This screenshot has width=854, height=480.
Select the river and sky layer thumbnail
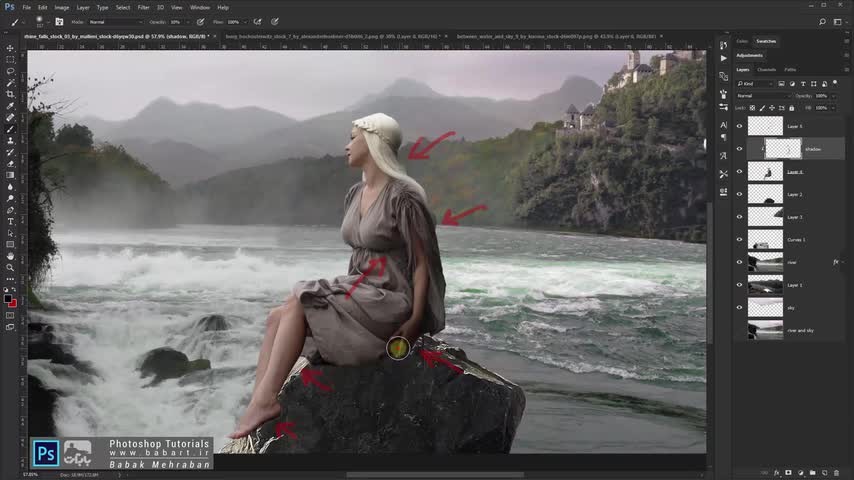pyautogui.click(x=765, y=330)
